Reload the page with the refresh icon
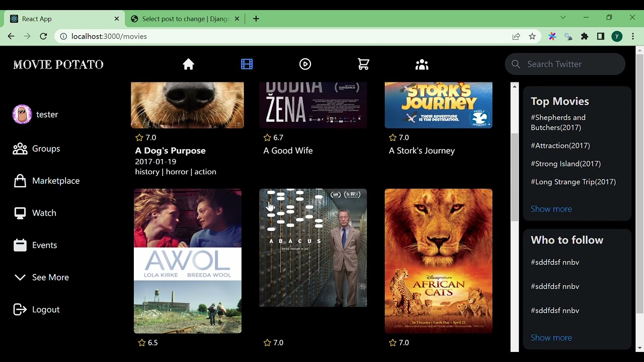 pos(43,36)
